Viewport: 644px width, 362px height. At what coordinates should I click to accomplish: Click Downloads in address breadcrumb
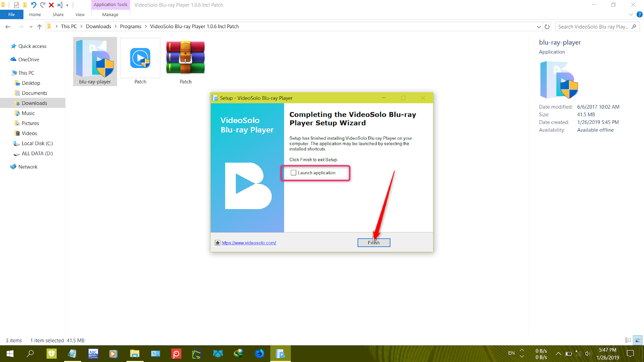[x=98, y=27]
